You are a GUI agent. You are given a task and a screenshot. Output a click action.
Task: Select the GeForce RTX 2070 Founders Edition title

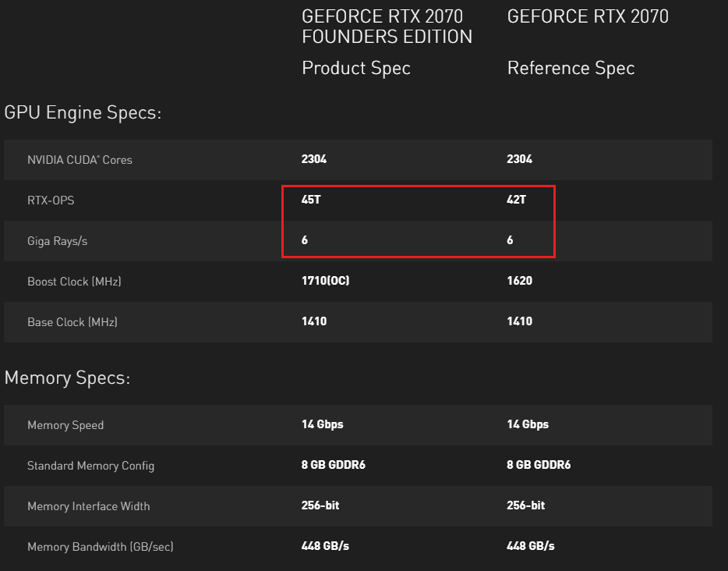[387, 27]
